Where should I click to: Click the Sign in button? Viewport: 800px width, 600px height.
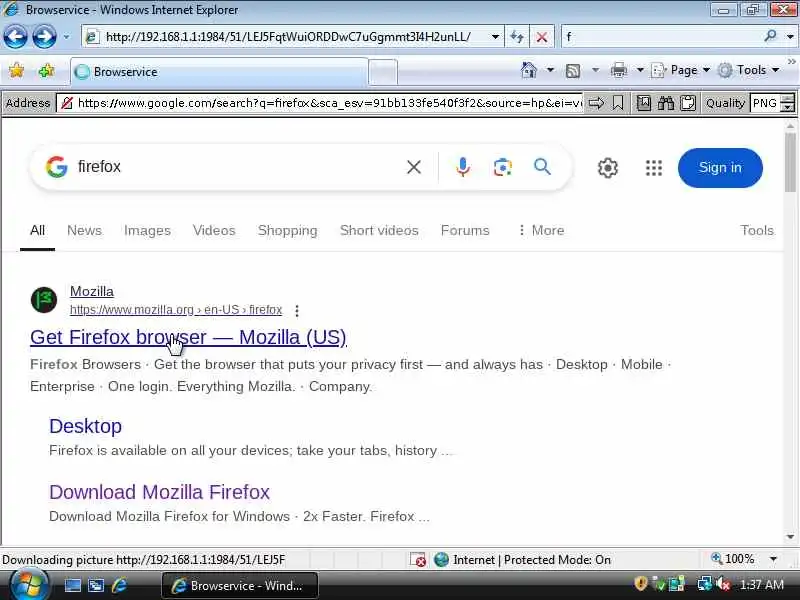point(720,168)
